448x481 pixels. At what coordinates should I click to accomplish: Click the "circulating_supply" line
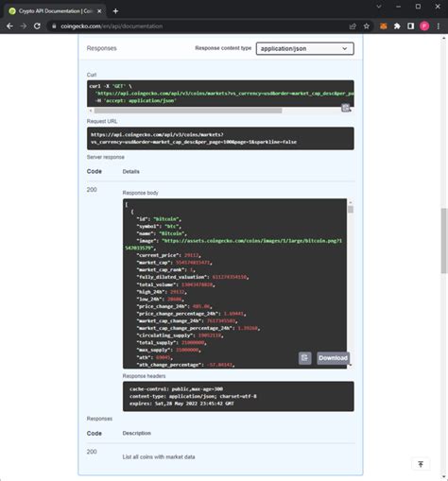(180, 335)
